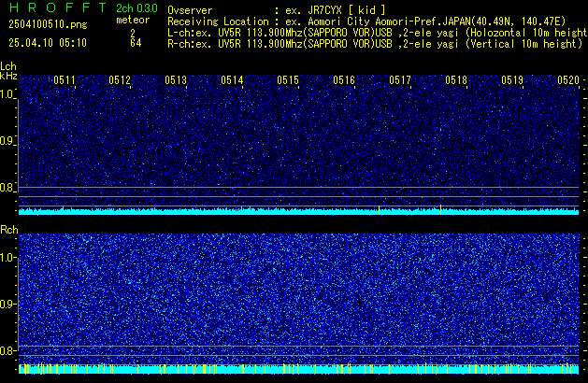Click the 1.0 kHz label on Lch axis

coord(7,94)
